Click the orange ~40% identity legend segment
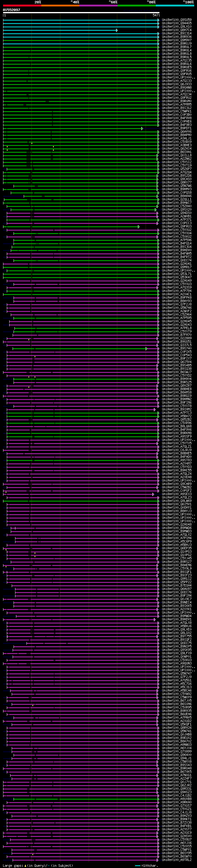197x868 pixels. (x=60, y=6)
